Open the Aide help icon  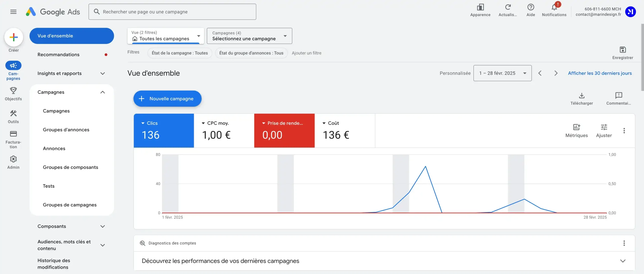pos(531,7)
